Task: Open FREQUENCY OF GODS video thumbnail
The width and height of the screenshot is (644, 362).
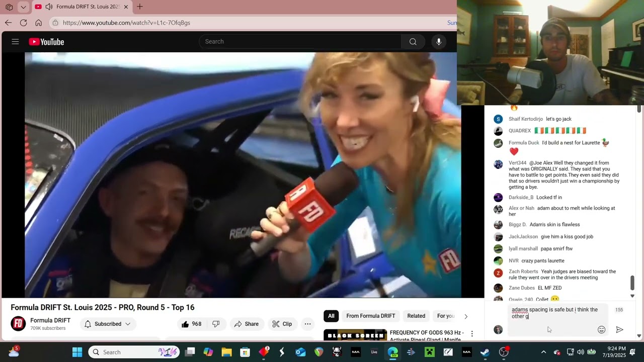Action: [355, 335]
